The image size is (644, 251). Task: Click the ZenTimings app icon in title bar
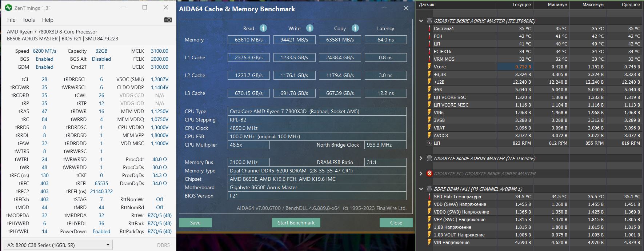pos(9,8)
